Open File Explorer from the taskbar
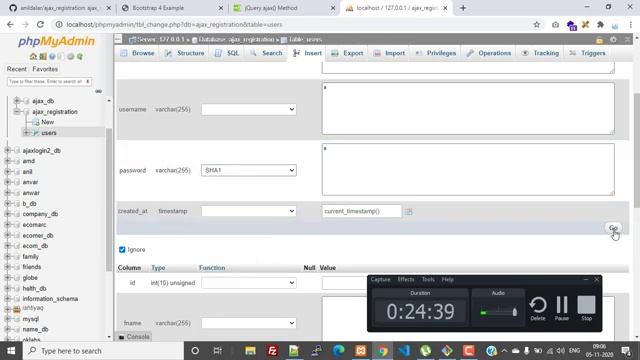Image resolution: width=640 pixels, height=360 pixels. [x=250, y=351]
